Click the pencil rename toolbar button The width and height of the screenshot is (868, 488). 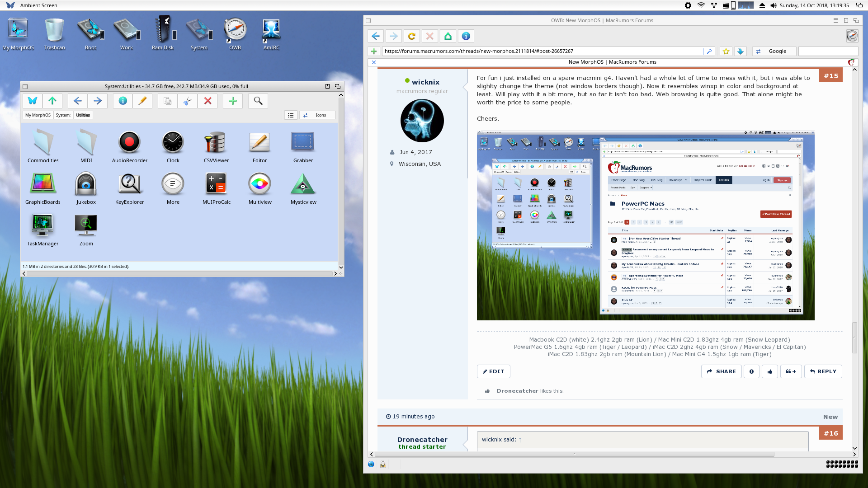click(142, 101)
